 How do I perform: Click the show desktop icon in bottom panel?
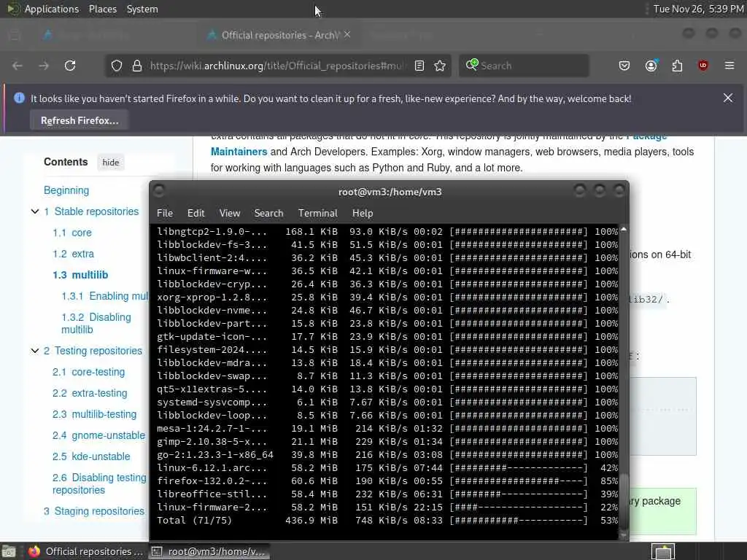pyautogui.click(x=9, y=551)
